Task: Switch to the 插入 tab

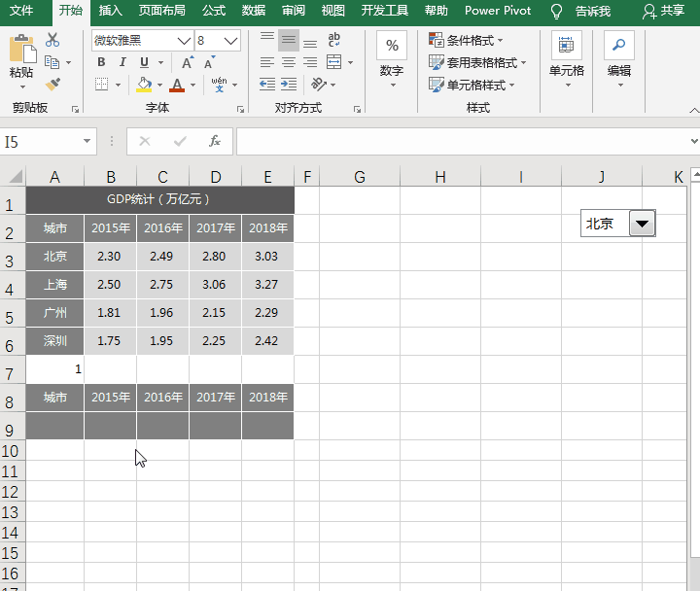Action: point(110,11)
